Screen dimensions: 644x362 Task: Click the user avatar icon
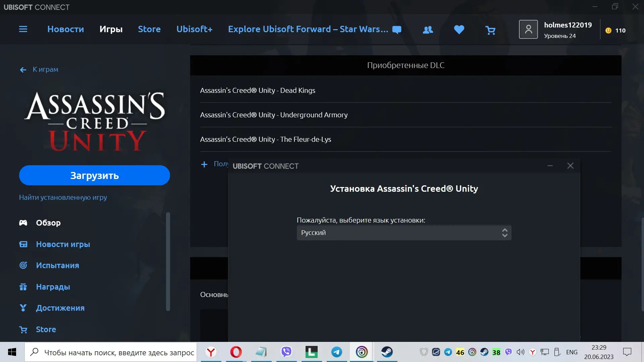pos(528,29)
